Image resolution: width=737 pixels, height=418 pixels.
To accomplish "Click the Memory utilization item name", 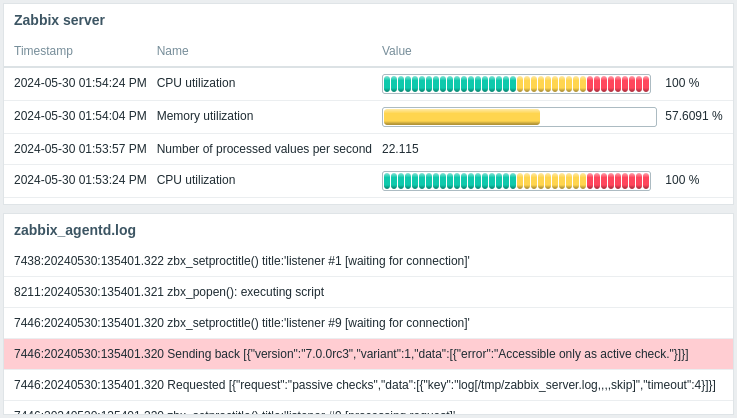I will click(x=205, y=116).
